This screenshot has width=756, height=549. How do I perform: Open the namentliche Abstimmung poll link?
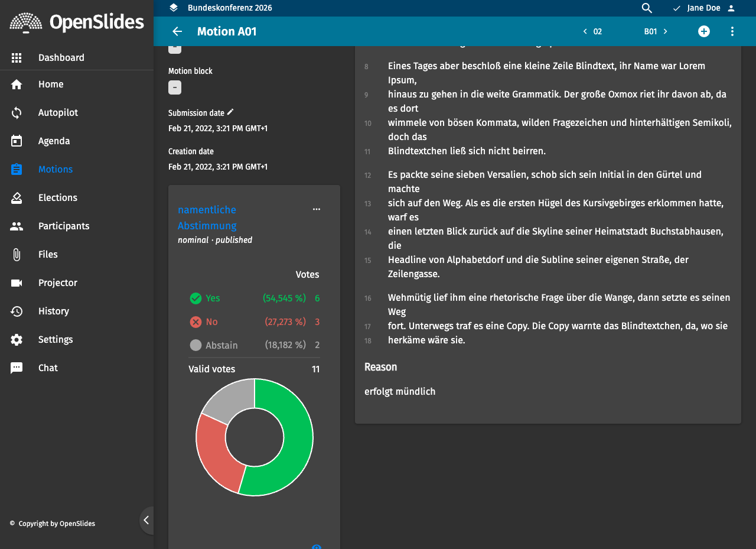207,217
